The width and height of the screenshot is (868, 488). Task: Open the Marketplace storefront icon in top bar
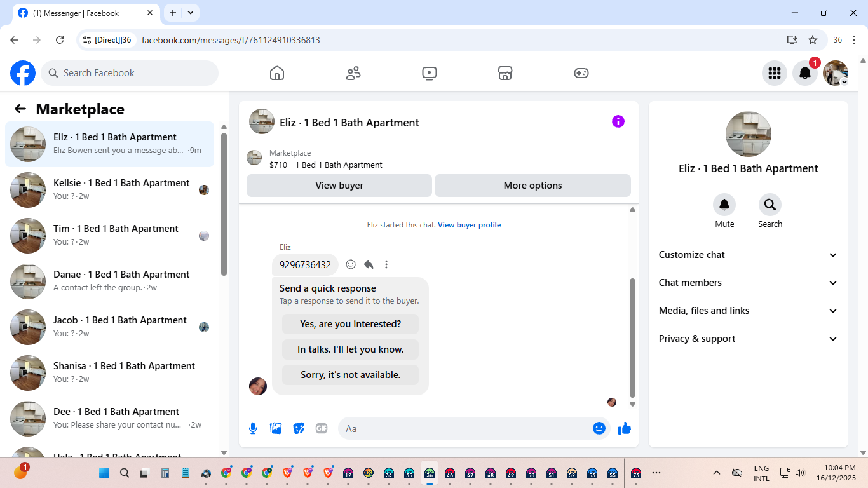coord(505,73)
